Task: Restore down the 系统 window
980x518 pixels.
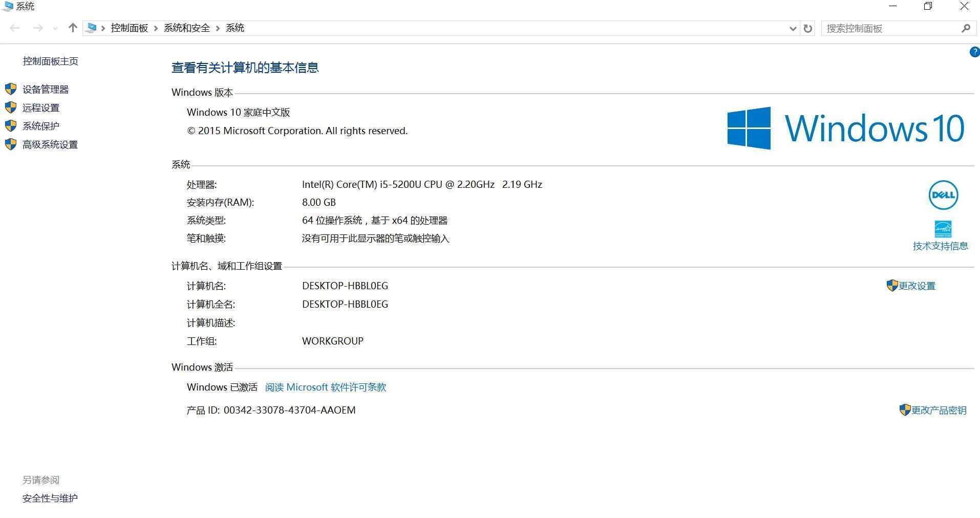Action: click(928, 6)
